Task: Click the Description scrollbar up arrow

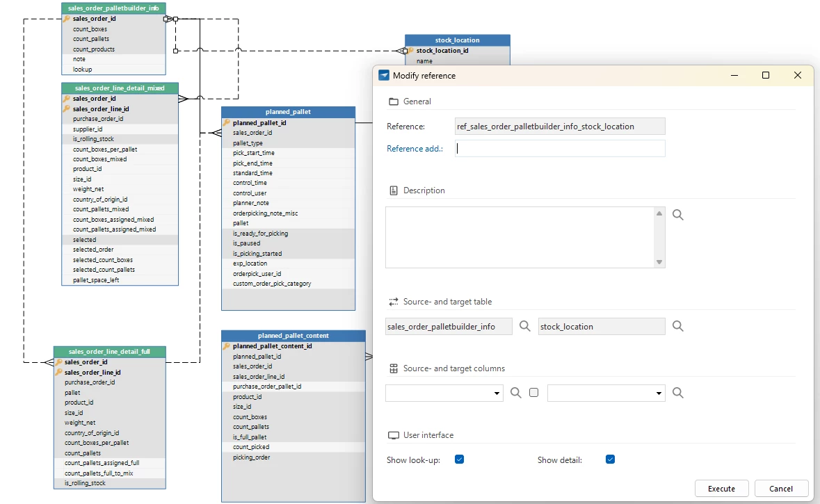Action: pos(659,213)
